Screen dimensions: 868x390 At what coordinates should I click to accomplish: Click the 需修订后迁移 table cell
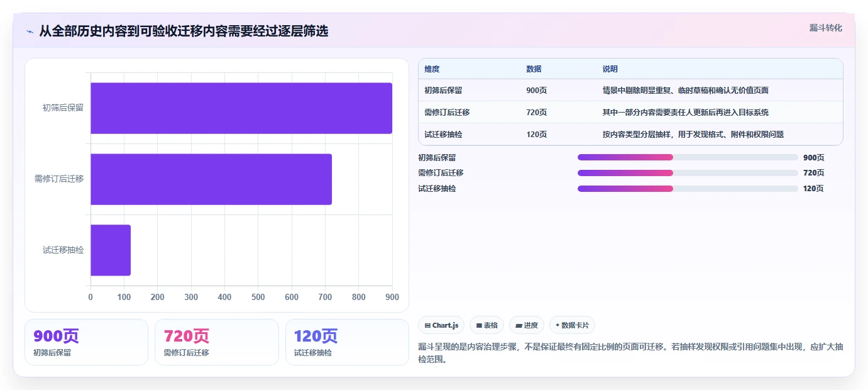[x=447, y=113]
